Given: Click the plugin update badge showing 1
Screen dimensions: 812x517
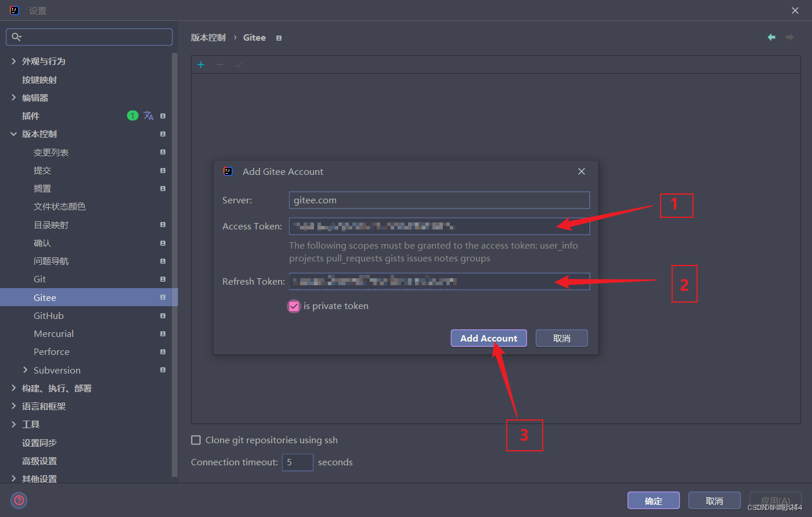Looking at the screenshot, I should pos(132,116).
